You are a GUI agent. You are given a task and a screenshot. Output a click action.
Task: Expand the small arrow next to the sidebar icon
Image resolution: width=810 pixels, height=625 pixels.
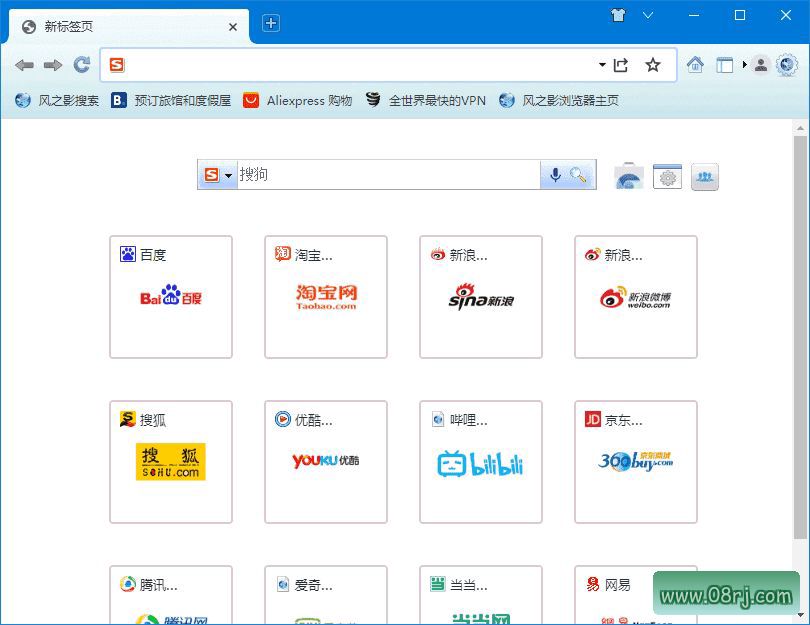[744, 65]
